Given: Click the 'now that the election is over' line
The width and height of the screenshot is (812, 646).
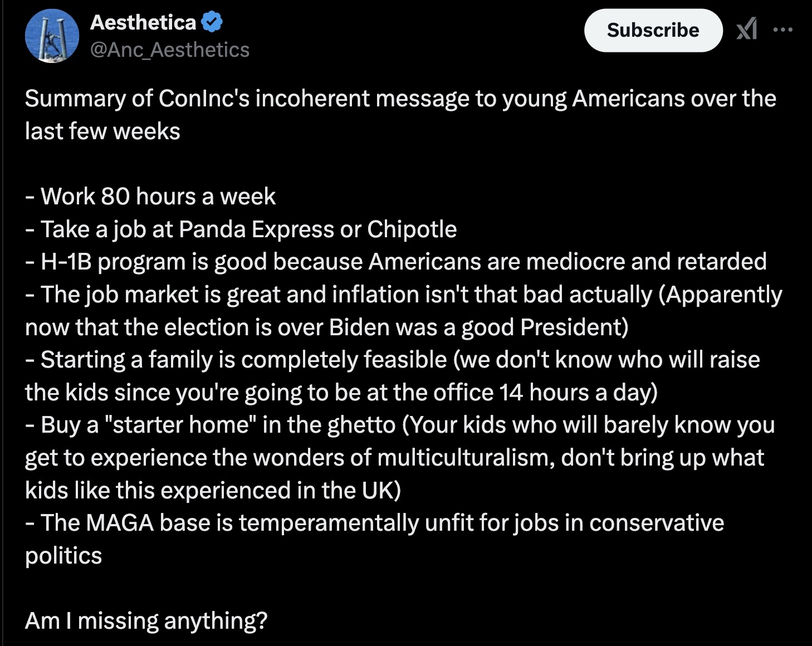Looking at the screenshot, I should [327, 327].
